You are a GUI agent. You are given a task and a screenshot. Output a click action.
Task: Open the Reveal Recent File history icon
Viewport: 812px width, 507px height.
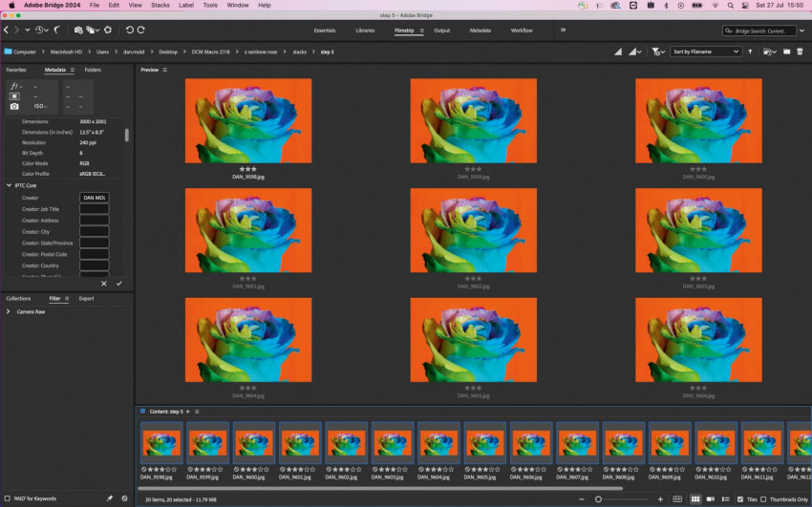[41, 30]
